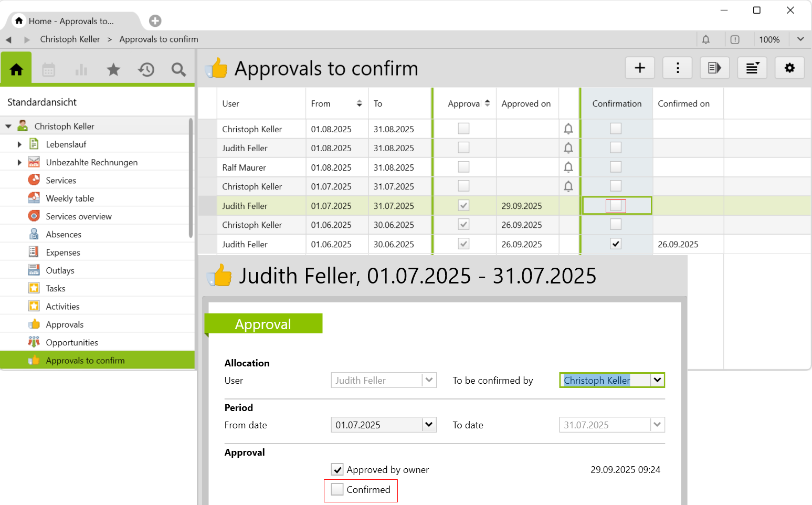Toggle Confirmation checkbox for Judith Feller 01.06.2025
Image resolution: width=812 pixels, height=505 pixels.
pyautogui.click(x=616, y=244)
